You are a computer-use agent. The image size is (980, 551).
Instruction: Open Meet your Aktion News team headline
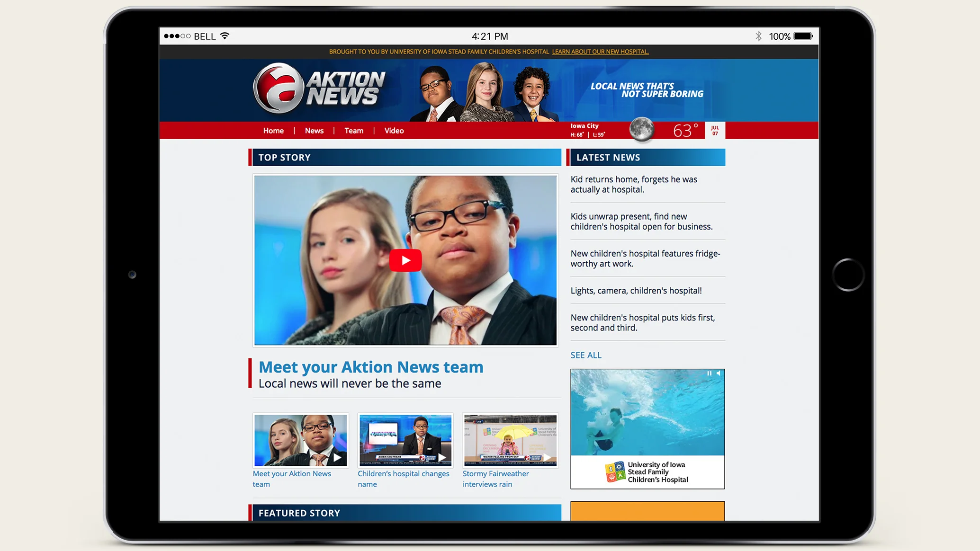coord(371,367)
